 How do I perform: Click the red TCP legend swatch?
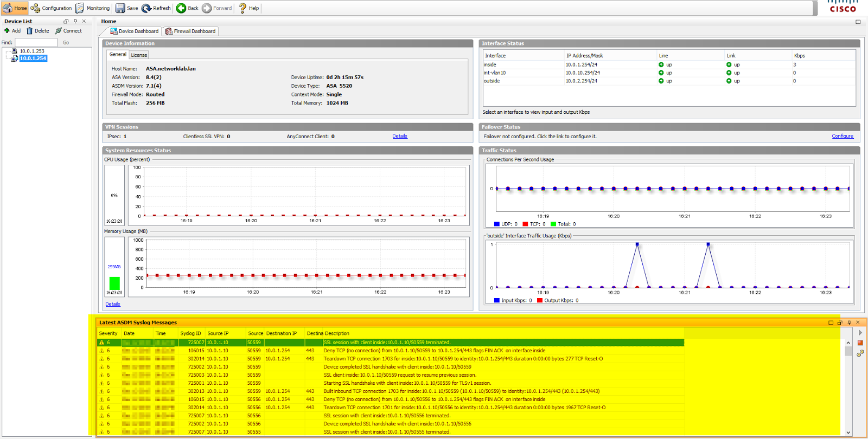[x=525, y=224]
